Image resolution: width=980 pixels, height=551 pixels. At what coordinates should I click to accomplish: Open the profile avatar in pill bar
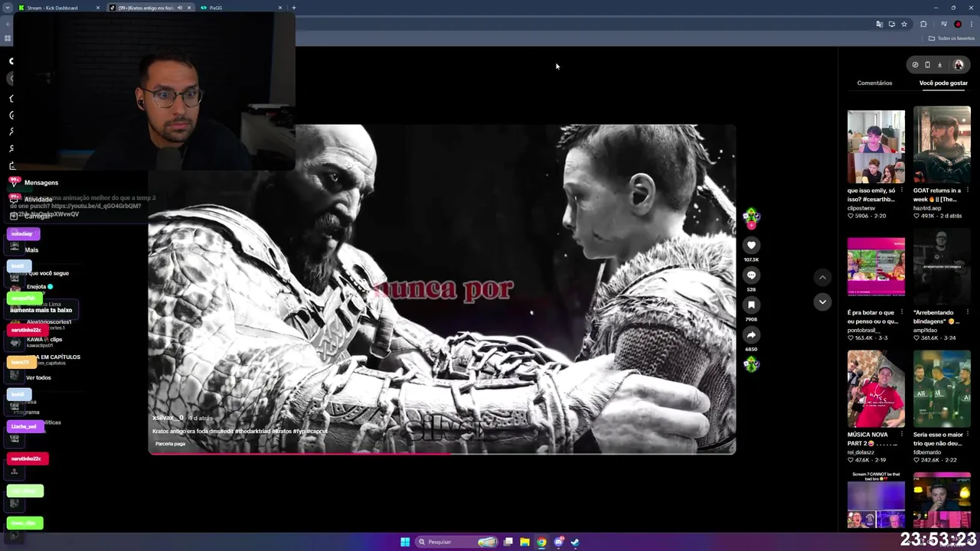(959, 65)
